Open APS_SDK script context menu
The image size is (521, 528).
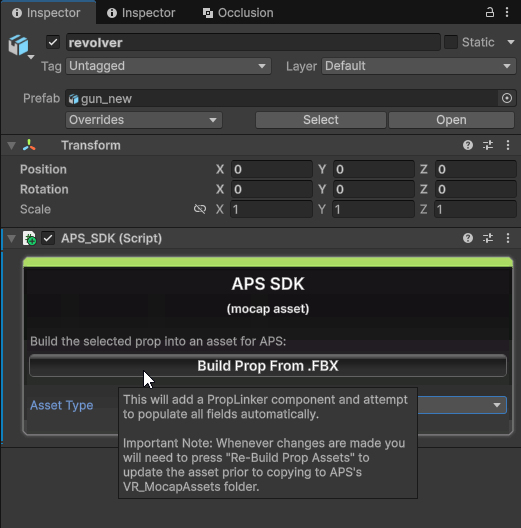508,238
